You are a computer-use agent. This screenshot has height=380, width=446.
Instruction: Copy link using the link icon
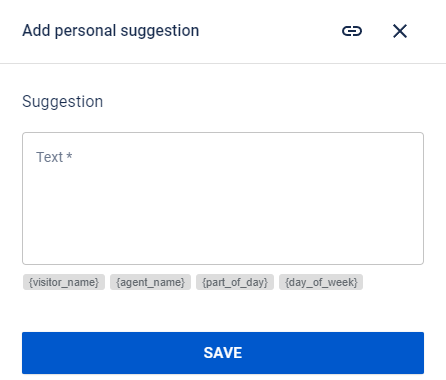coord(352,31)
